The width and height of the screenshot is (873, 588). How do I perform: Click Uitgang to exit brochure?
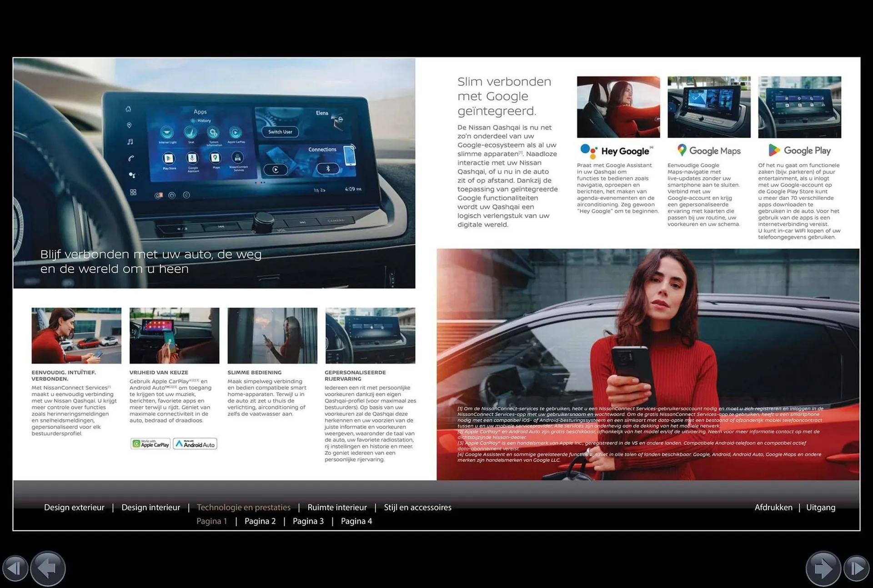coord(820,507)
